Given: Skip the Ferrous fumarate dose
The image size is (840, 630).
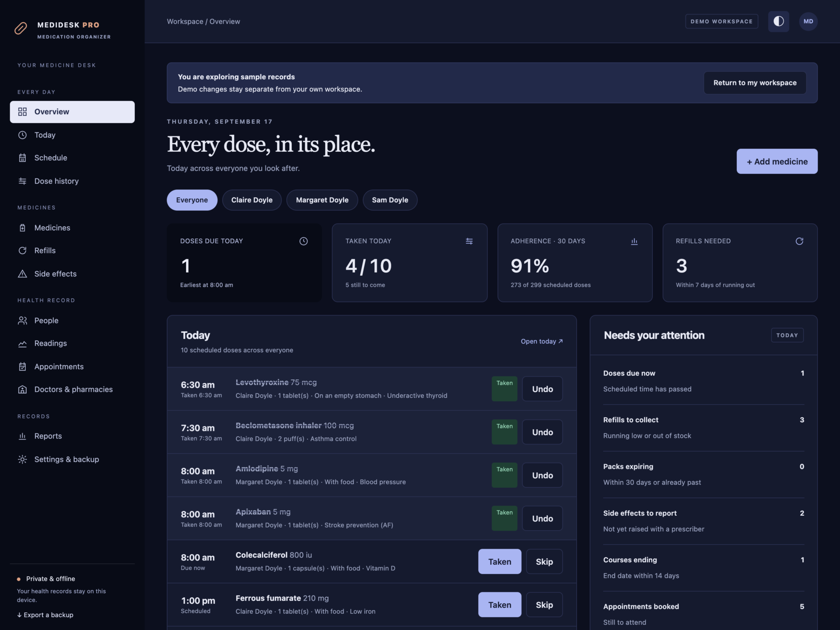Looking at the screenshot, I should pyautogui.click(x=544, y=605).
